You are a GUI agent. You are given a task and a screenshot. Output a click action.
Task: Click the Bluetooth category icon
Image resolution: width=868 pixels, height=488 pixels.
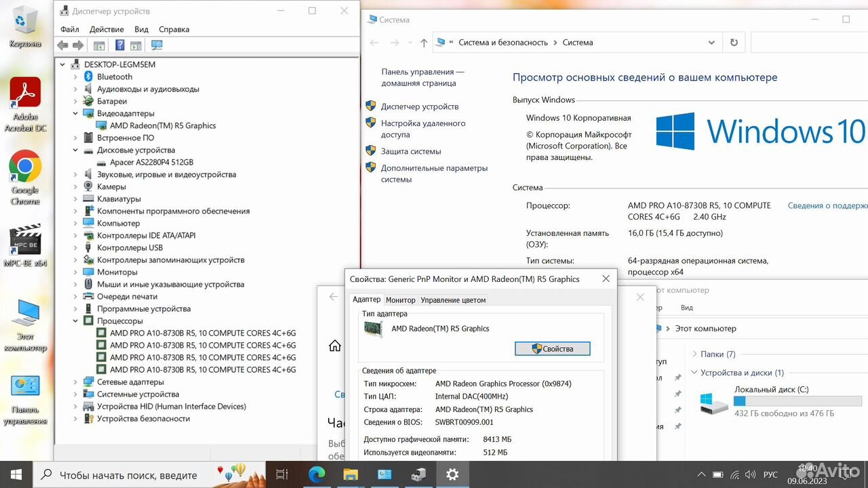(x=88, y=77)
